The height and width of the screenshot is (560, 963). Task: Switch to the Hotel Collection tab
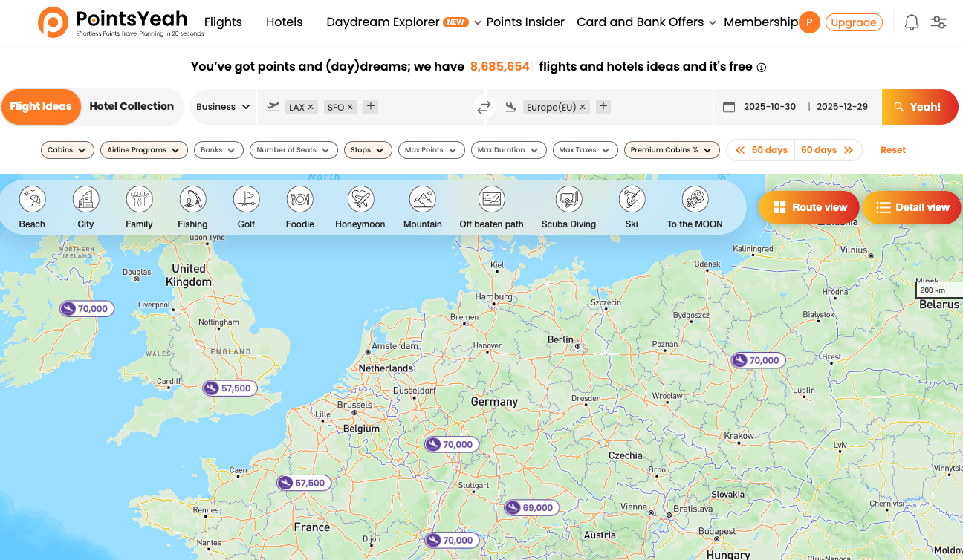tap(132, 106)
